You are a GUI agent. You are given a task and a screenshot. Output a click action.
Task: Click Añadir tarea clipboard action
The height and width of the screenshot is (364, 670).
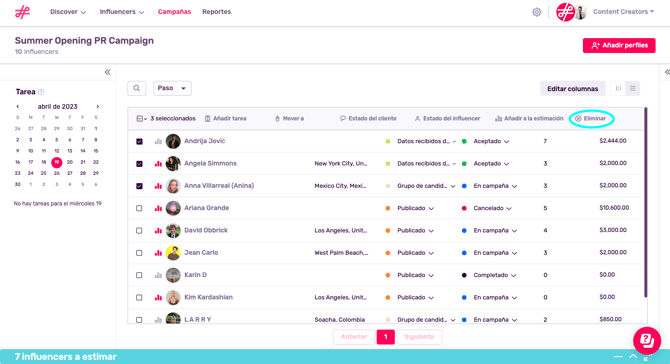pyautogui.click(x=226, y=118)
